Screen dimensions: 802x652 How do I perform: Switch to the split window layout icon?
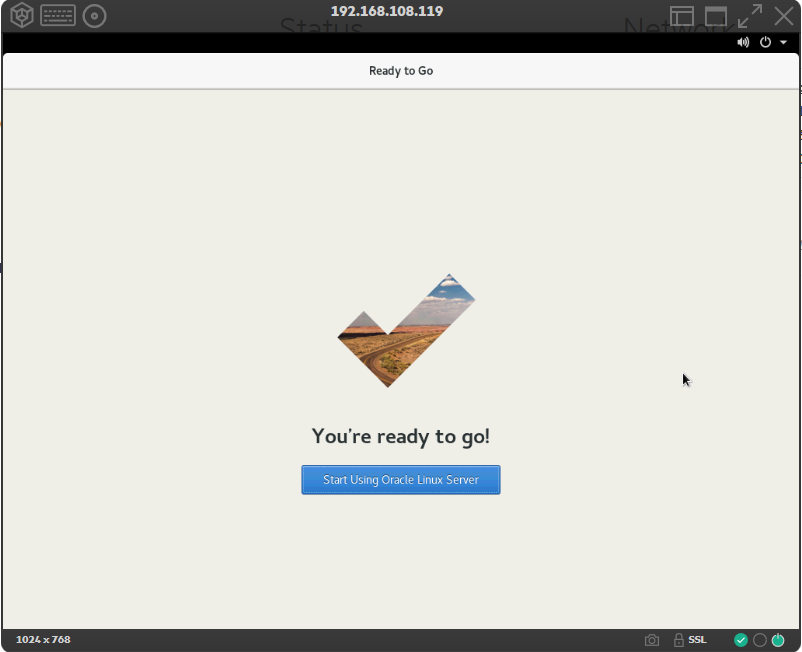tap(682, 16)
